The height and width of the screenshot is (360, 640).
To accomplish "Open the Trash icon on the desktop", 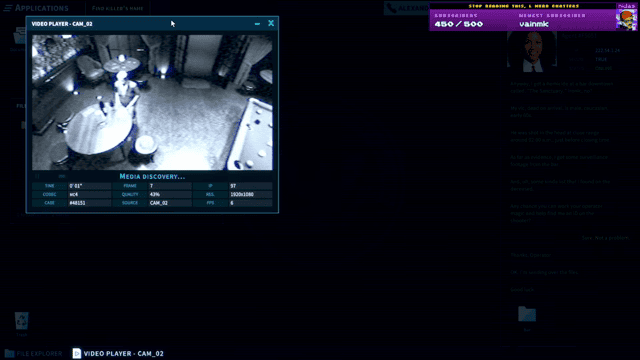I will click(22, 321).
